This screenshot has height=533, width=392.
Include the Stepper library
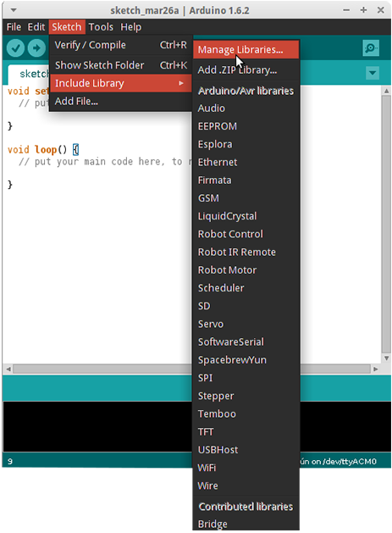[x=246, y=396]
